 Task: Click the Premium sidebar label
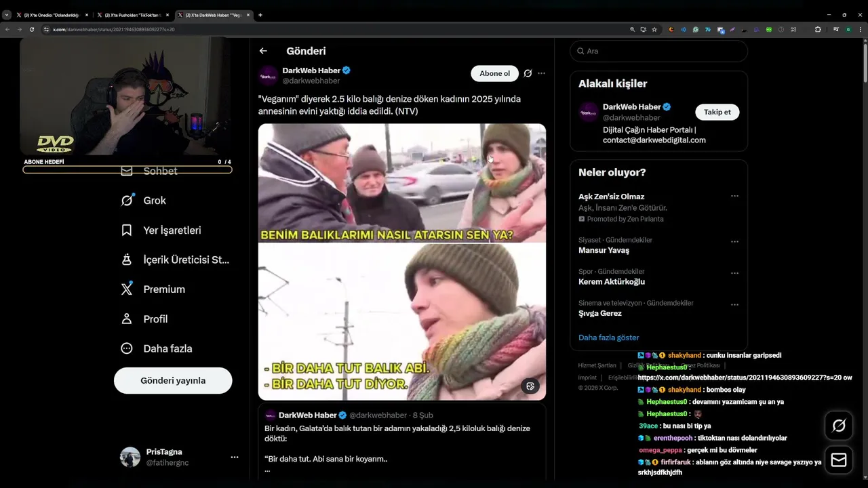tap(164, 289)
